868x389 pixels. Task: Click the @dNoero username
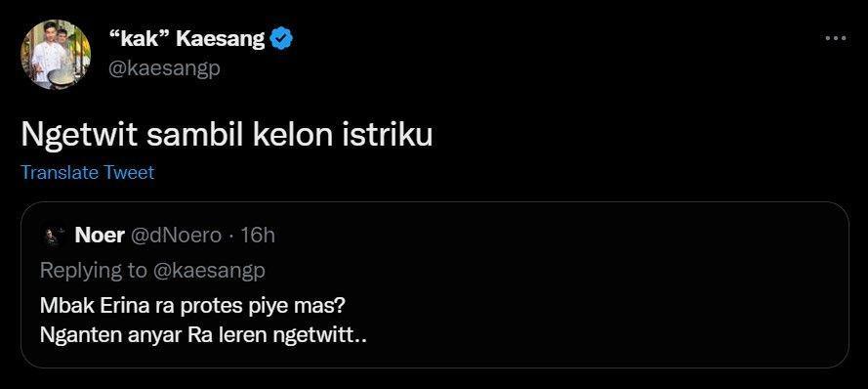tap(176, 237)
